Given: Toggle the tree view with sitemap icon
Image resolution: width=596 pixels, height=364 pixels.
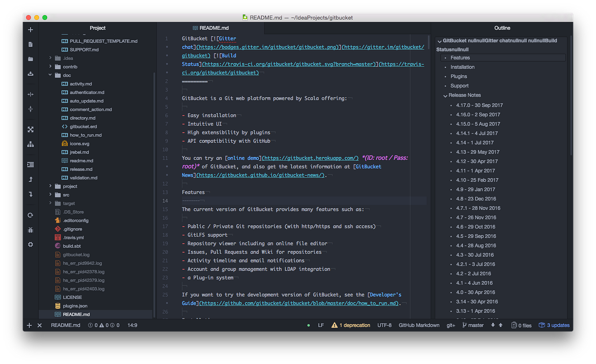Looking at the screenshot, I should [30, 144].
